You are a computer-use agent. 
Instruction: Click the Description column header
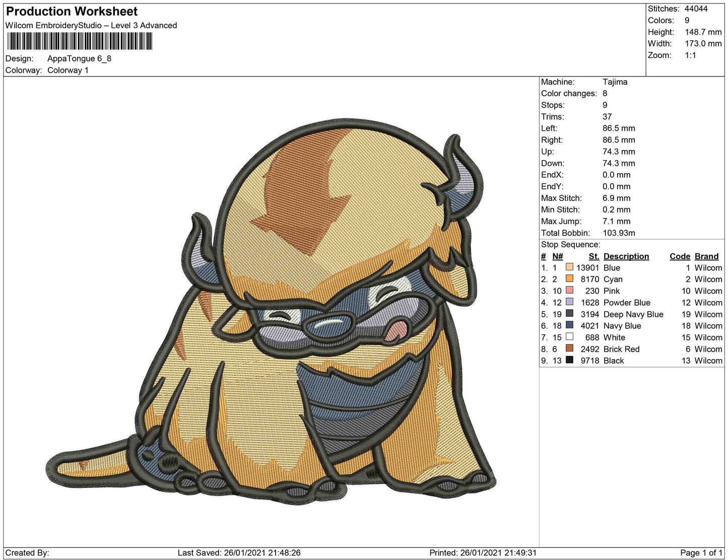tap(626, 256)
